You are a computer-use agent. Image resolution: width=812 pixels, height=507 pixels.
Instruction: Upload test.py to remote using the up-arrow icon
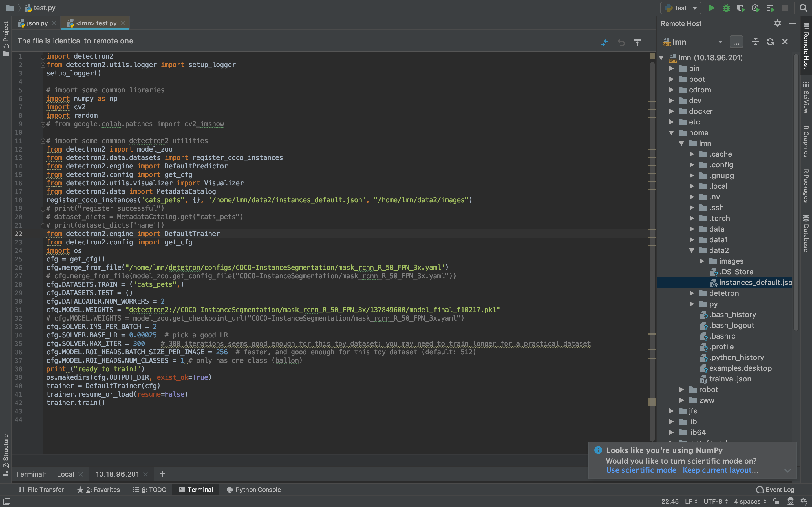click(x=637, y=43)
